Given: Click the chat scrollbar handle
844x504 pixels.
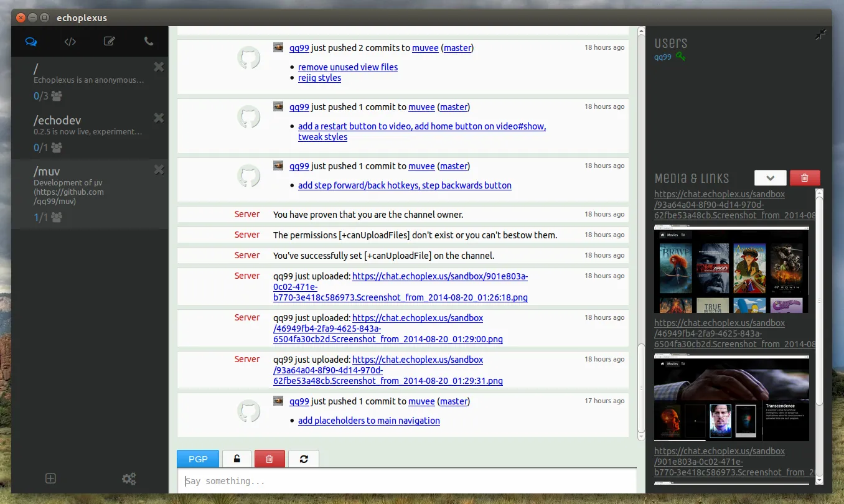Looking at the screenshot, I should 642,388.
